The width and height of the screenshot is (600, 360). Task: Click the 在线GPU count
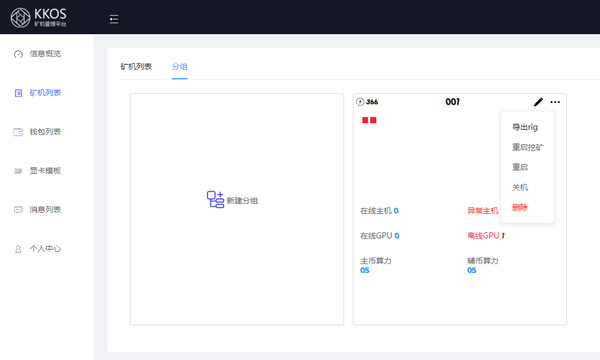point(397,236)
